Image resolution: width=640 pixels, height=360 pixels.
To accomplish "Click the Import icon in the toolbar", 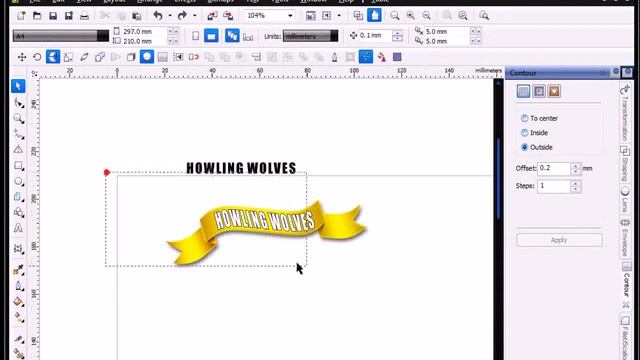I will tap(212, 16).
